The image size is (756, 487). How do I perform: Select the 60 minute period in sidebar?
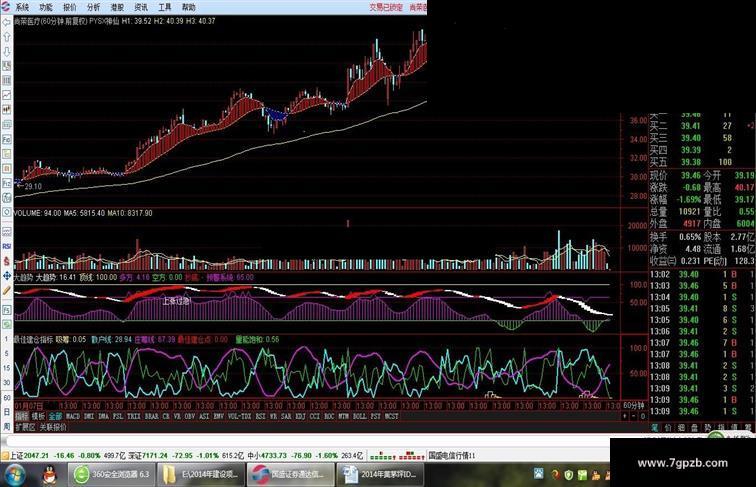pyautogui.click(x=7, y=398)
